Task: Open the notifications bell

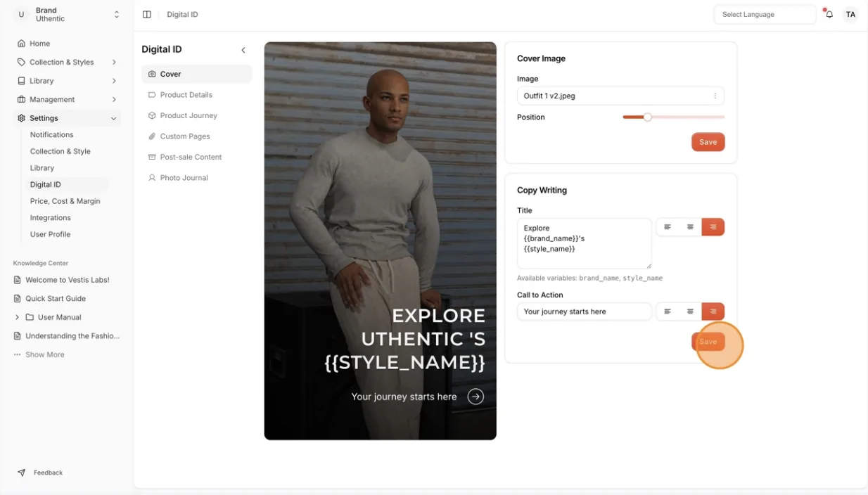Action: click(829, 14)
